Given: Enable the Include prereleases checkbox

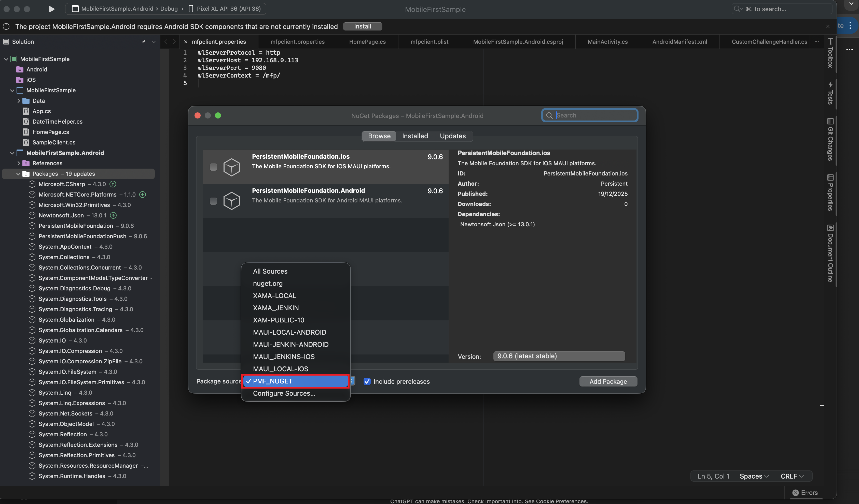Looking at the screenshot, I should 367,381.
